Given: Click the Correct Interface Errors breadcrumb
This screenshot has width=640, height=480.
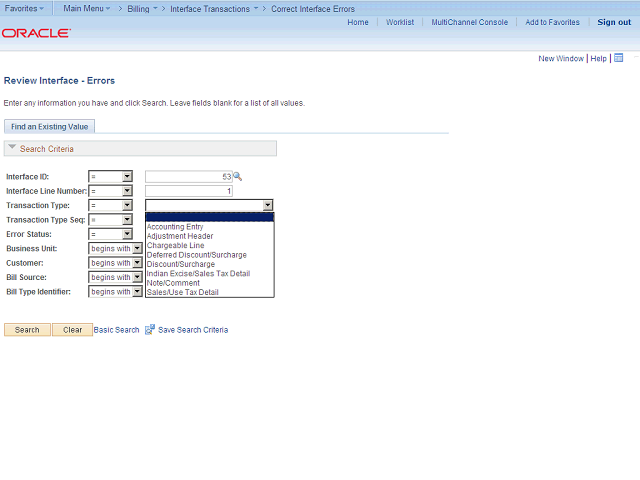Looking at the screenshot, I should coord(313,9).
